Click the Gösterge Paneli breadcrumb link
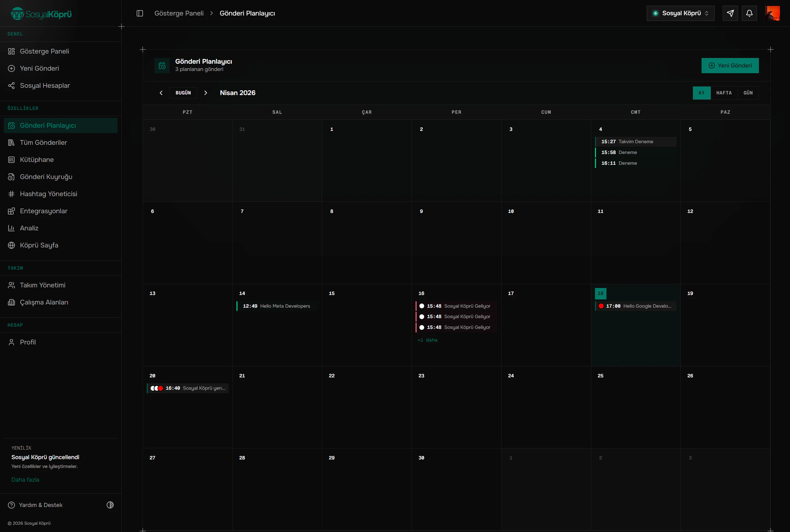The height and width of the screenshot is (532, 790). pos(179,13)
